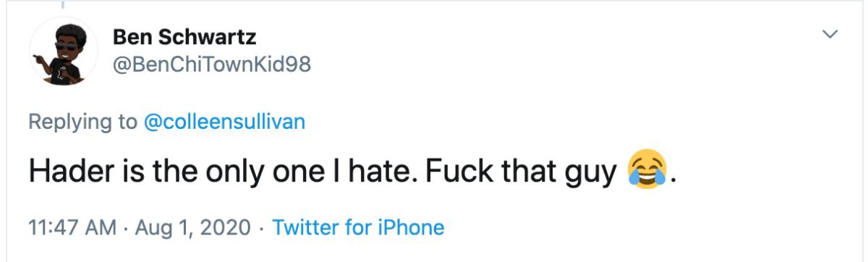Screen dimensions: 868x262
Task: Click the thread connector line above avatar
Action: click(x=63, y=4)
